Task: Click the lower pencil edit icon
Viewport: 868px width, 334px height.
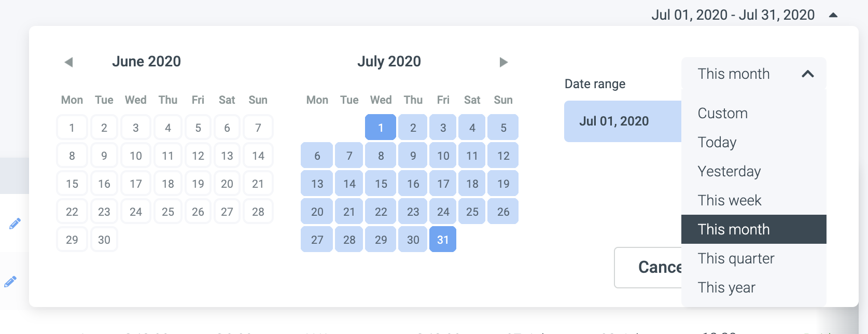Action: click(x=10, y=282)
